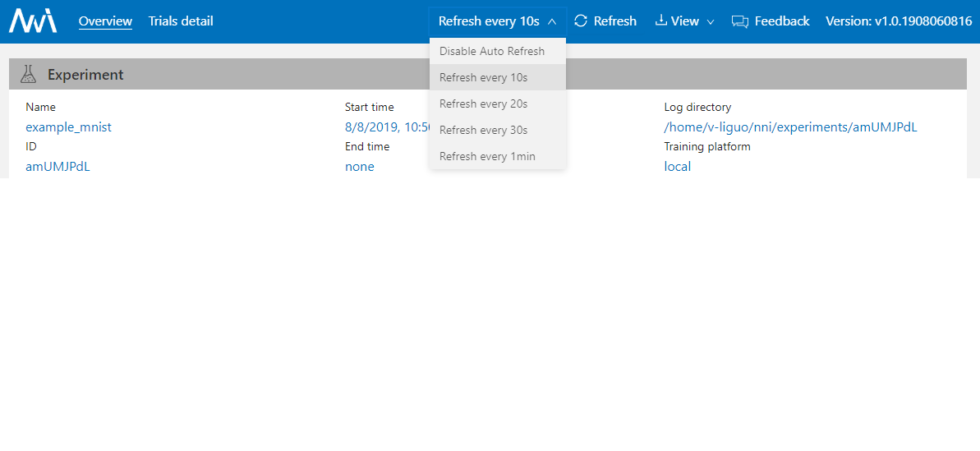Screen dimensions: 980x451
Task: Select Disable Auto Refresh option
Action: [x=491, y=51]
